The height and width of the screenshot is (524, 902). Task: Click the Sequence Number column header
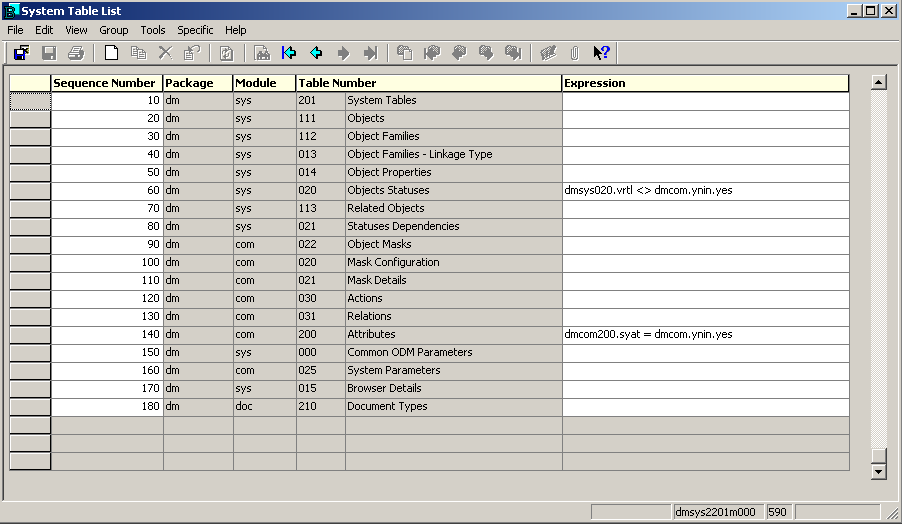[106, 83]
